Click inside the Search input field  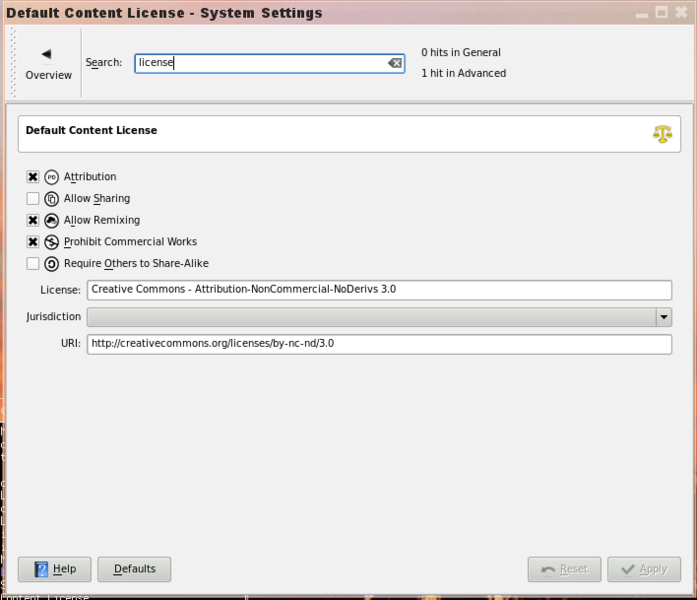tap(269, 63)
